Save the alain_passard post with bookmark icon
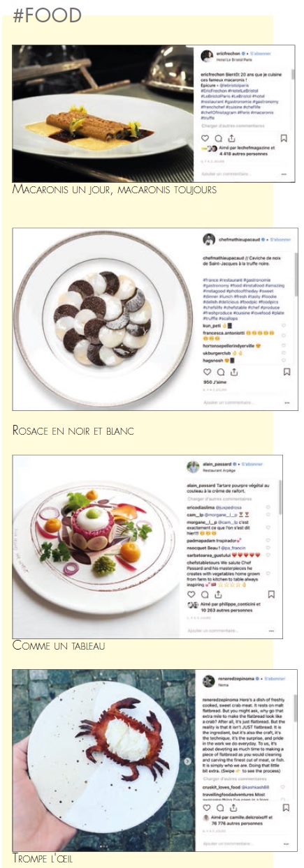The width and height of the screenshot is (304, 868). pos(271,594)
